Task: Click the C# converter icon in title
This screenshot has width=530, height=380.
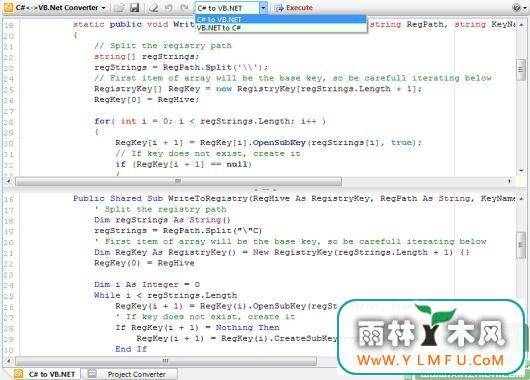Action: [8, 7]
